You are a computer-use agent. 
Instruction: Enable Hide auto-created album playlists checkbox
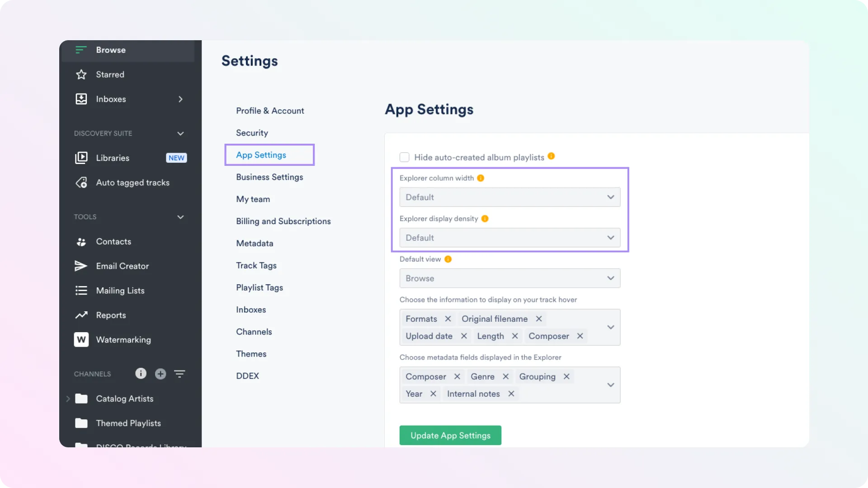pos(405,157)
